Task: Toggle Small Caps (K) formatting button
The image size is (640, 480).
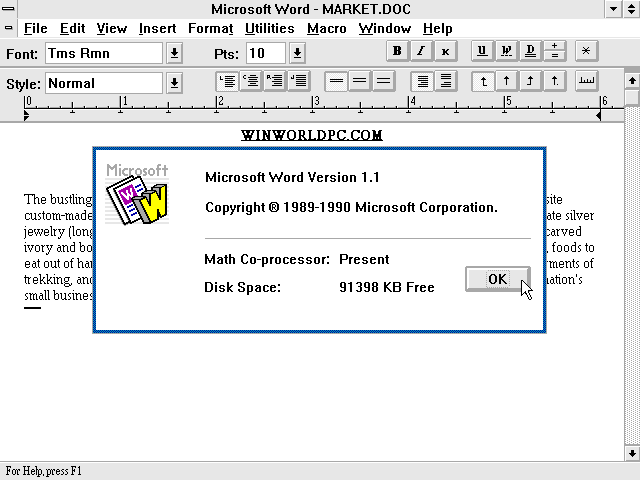Action: pos(445,51)
